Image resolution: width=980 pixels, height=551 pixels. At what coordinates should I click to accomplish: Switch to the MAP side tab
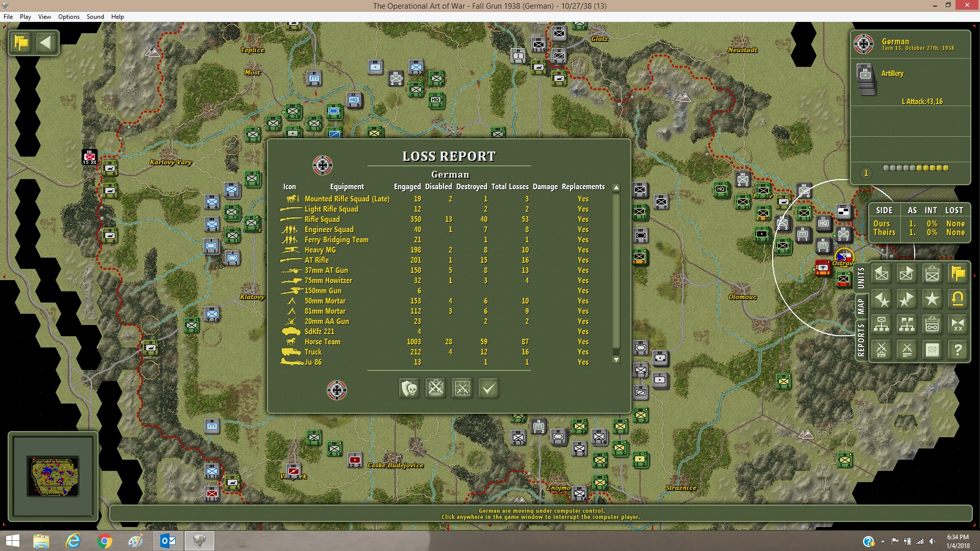[x=862, y=306]
